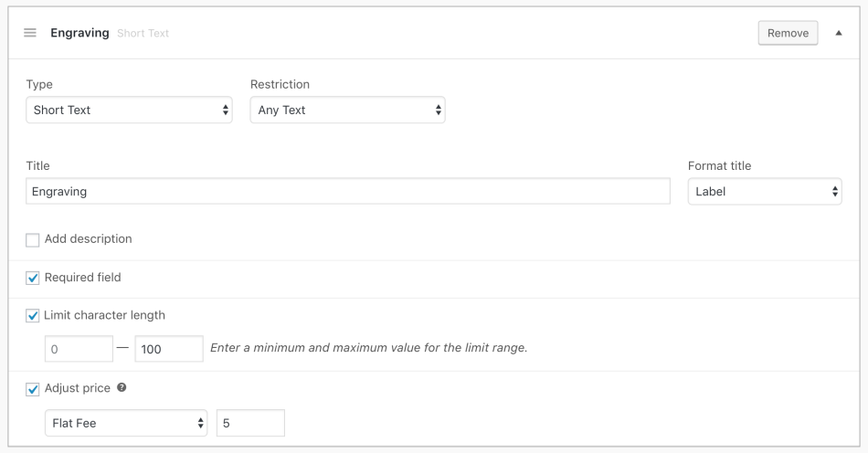Image resolution: width=868 pixels, height=453 pixels.
Task: Open the Type dropdown showing Short Text
Action: 130,111
